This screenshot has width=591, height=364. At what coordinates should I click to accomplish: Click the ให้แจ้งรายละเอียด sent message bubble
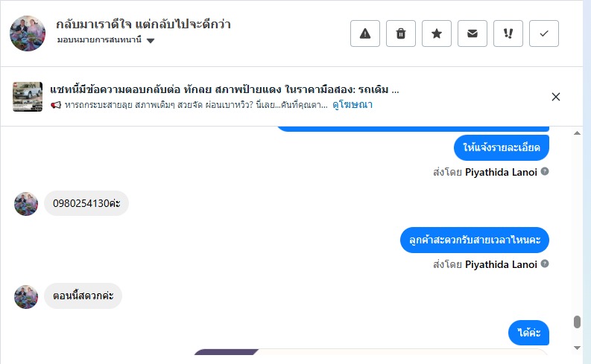click(502, 147)
